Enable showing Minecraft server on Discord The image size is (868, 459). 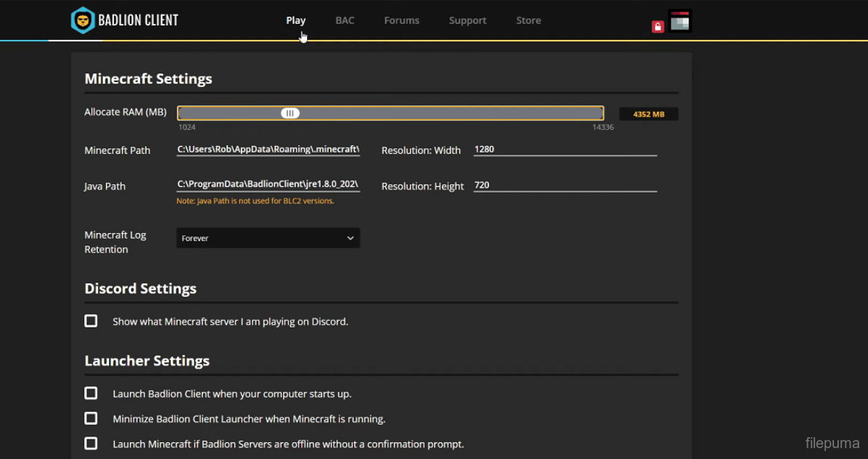[x=91, y=320]
